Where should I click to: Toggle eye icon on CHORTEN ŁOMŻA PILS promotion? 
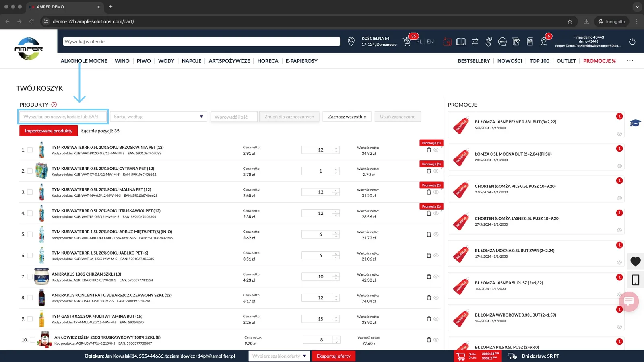(x=619, y=198)
